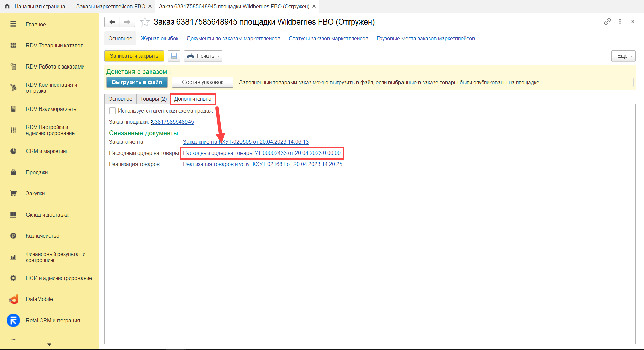Screen dimensions: 644x350
Task: Open DataMobile section in sidebar
Action: [x=39, y=299]
